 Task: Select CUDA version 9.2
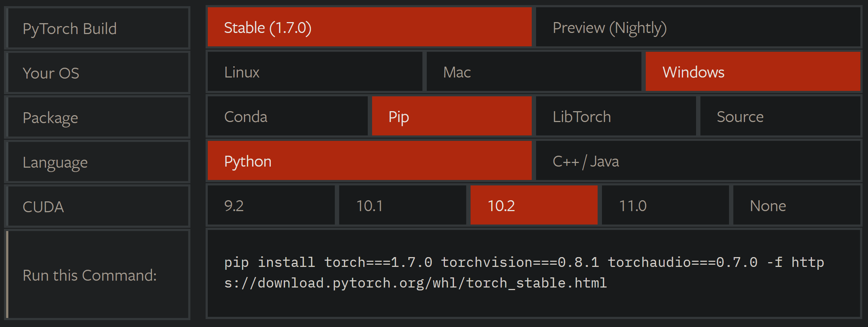click(271, 206)
